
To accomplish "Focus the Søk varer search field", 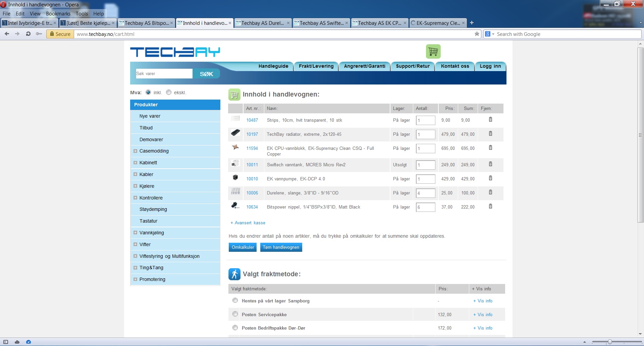I will [164, 74].
